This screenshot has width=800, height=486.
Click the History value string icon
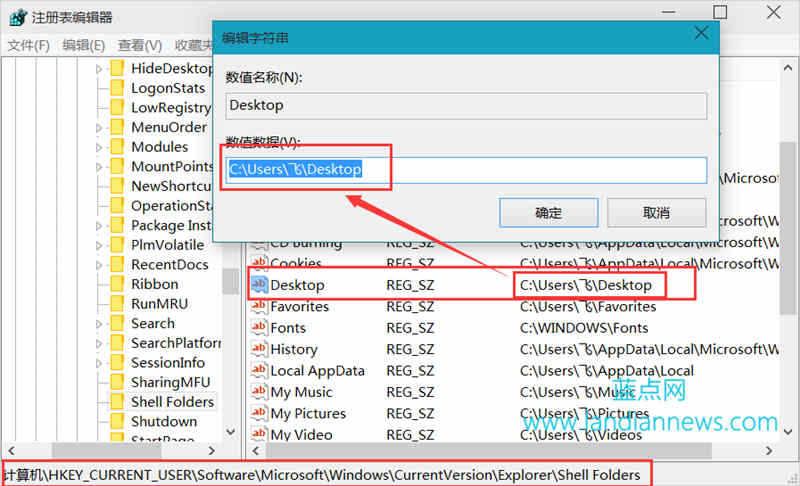click(259, 349)
